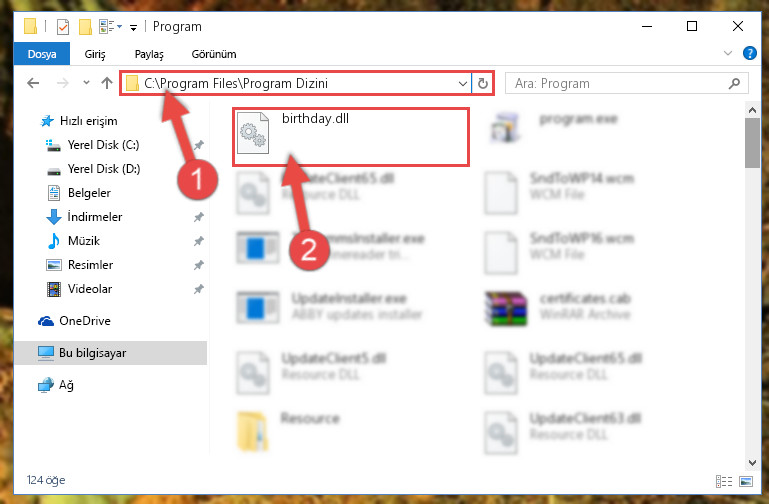
Task: Switch to the Görünüm tab
Action: tap(214, 54)
